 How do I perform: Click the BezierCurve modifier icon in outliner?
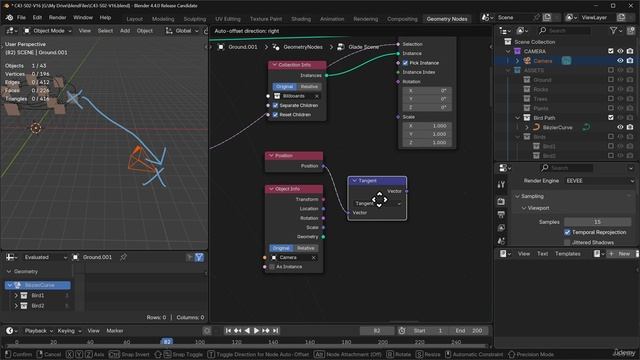point(586,127)
